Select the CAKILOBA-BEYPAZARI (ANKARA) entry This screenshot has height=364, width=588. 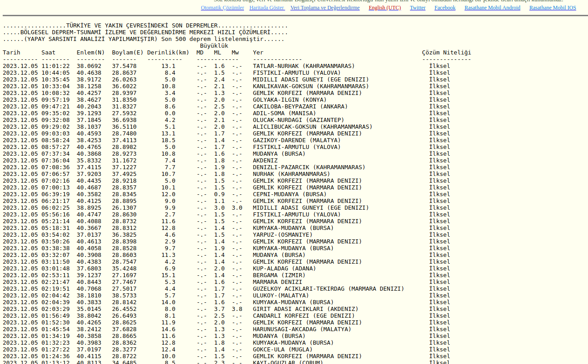tap(300, 107)
